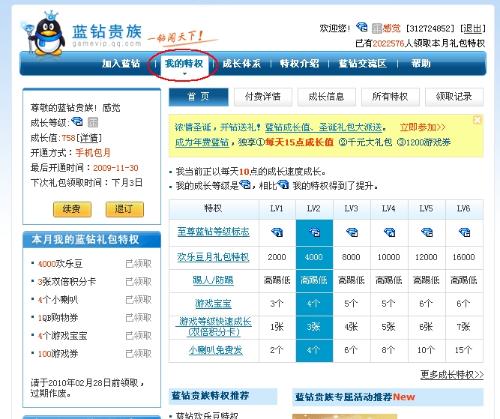Click the 15个 cell in 小喇叭 row

click(x=464, y=350)
